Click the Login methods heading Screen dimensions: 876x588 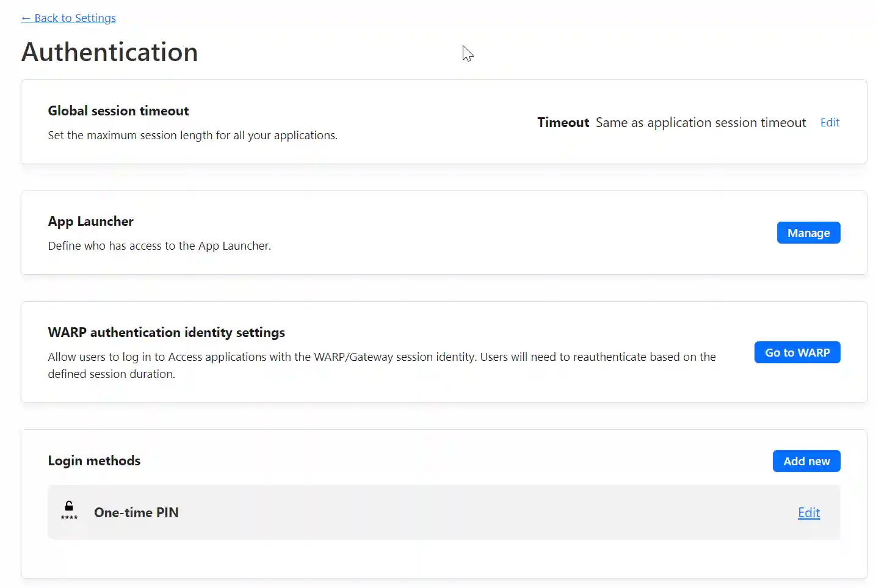(x=94, y=460)
